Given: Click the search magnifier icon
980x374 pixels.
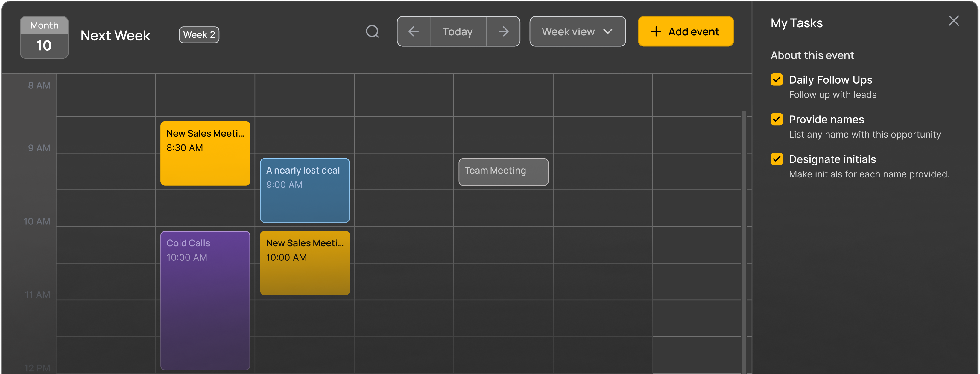Looking at the screenshot, I should [373, 31].
